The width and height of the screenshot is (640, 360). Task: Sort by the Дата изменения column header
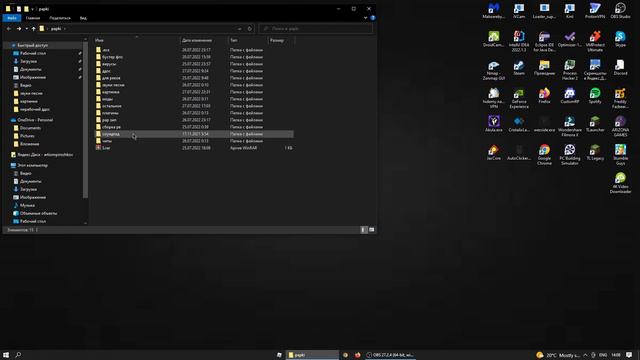(204, 40)
